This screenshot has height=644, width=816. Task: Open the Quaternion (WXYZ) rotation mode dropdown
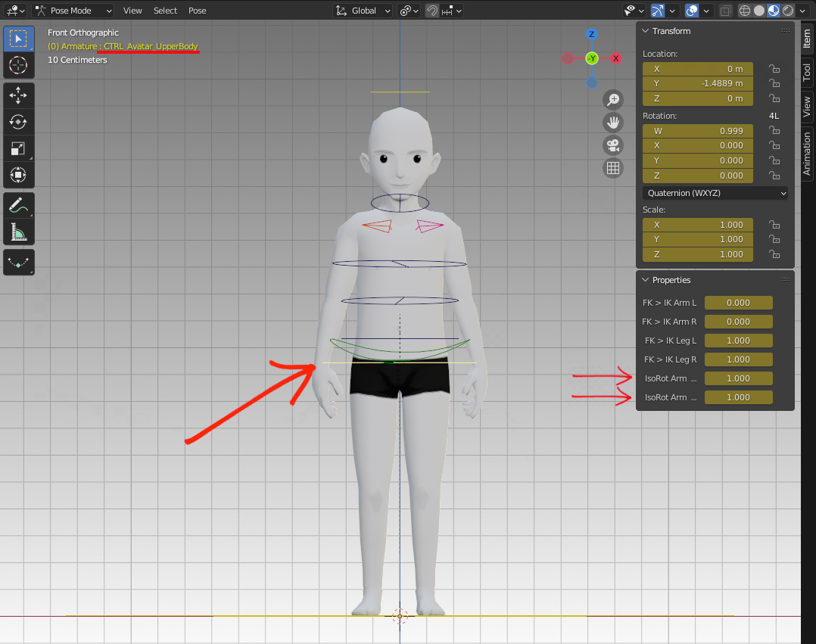point(715,193)
